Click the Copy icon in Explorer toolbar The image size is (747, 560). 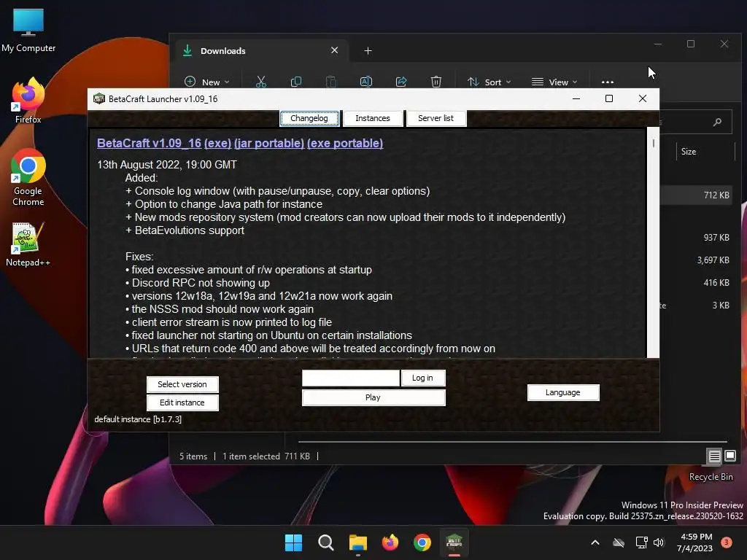296,82
